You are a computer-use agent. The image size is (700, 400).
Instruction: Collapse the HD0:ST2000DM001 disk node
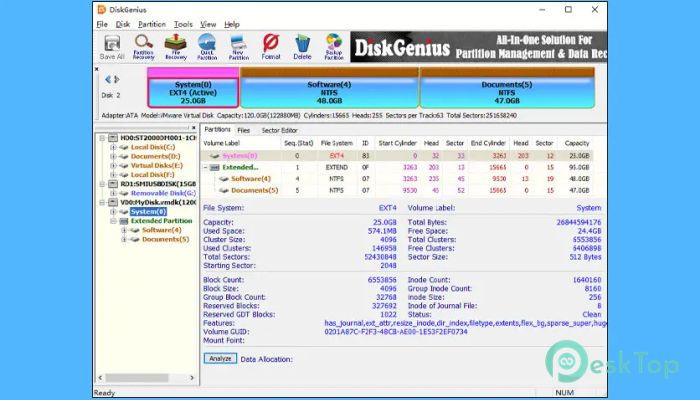103,138
